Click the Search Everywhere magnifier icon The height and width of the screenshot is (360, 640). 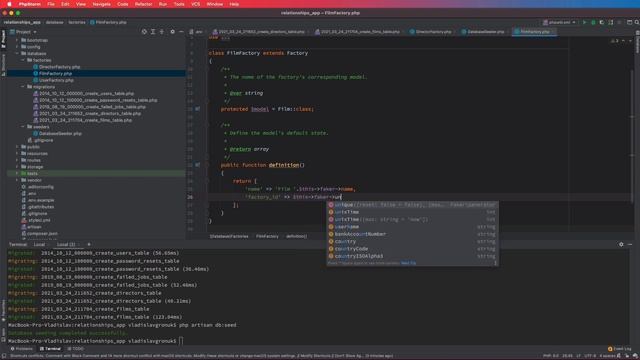pyautogui.click(x=636, y=22)
